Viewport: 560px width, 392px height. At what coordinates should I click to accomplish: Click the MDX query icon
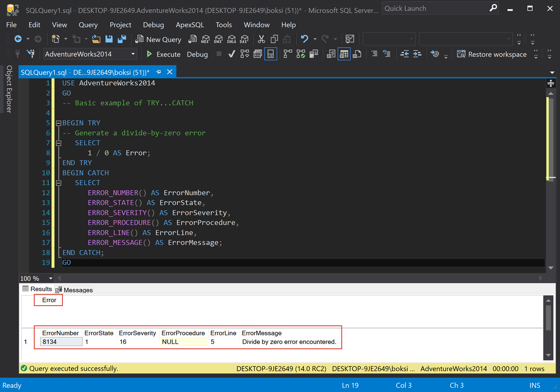(206, 39)
